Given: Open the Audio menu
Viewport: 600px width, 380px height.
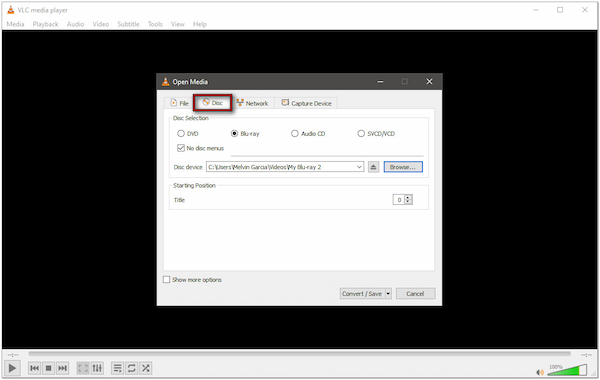Looking at the screenshot, I should [x=75, y=24].
